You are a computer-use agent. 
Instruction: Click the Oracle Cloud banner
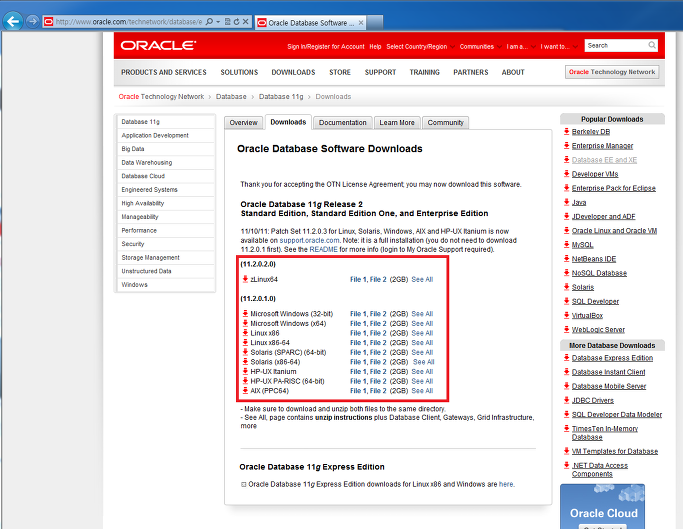602,506
